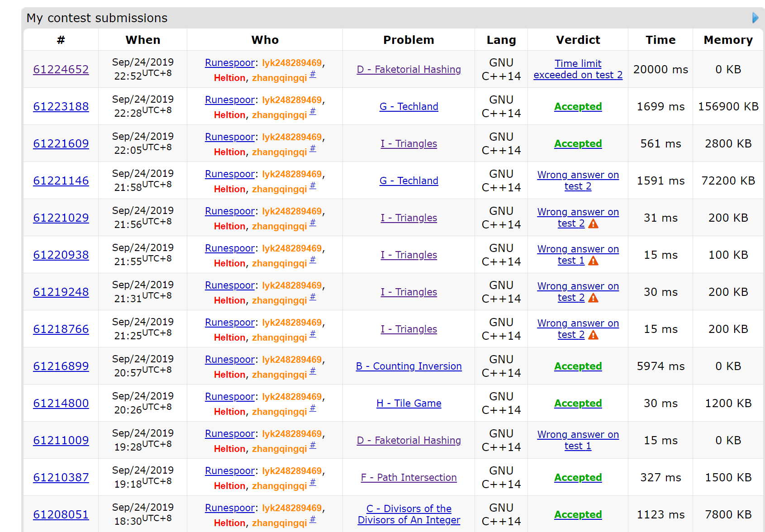Open problem B - Counting Inversion
Image resolution: width=765 pixels, height=532 pixels.
click(409, 366)
